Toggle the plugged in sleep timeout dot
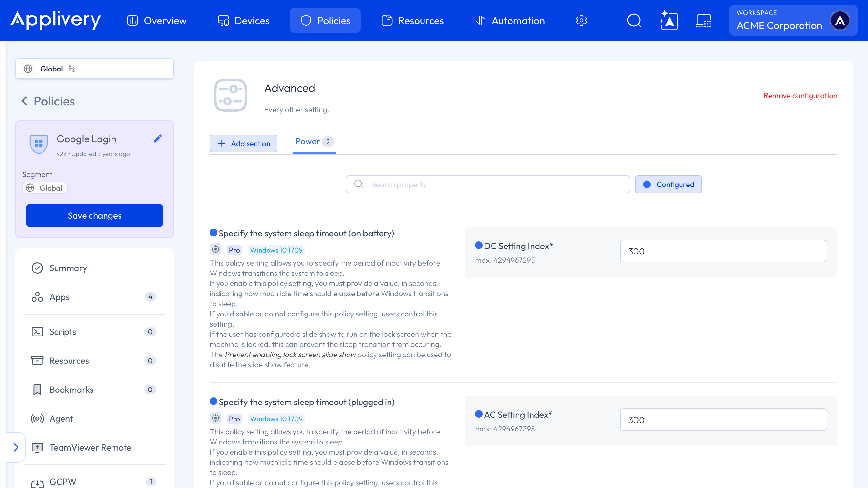868x488 pixels. (x=213, y=401)
